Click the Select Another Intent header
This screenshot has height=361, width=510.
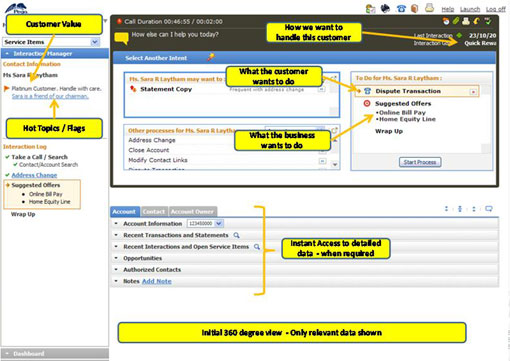coord(156,58)
